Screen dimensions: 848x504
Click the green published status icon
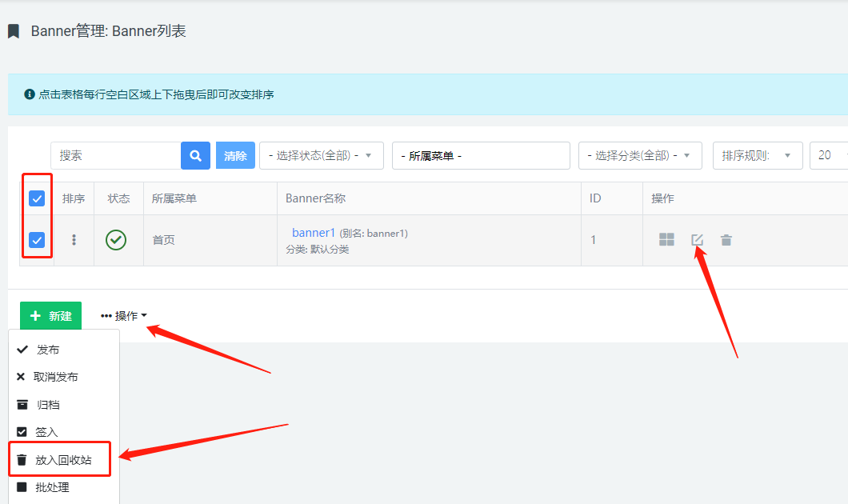[x=116, y=239]
